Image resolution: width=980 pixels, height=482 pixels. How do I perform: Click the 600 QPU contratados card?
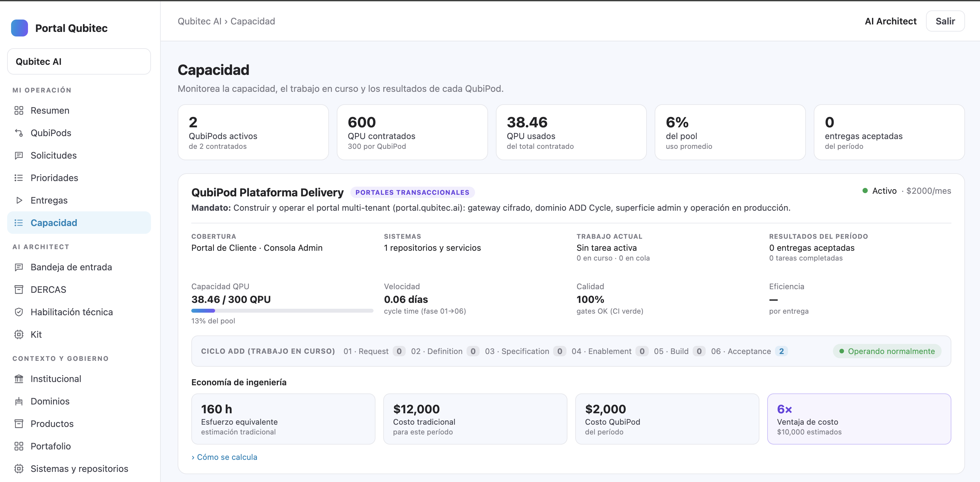click(412, 132)
